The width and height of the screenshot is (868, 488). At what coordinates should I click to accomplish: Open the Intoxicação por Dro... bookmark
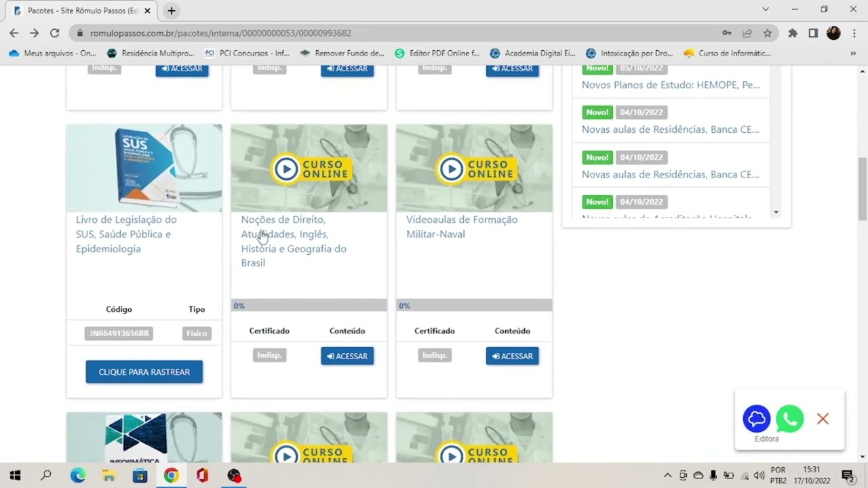pos(629,53)
